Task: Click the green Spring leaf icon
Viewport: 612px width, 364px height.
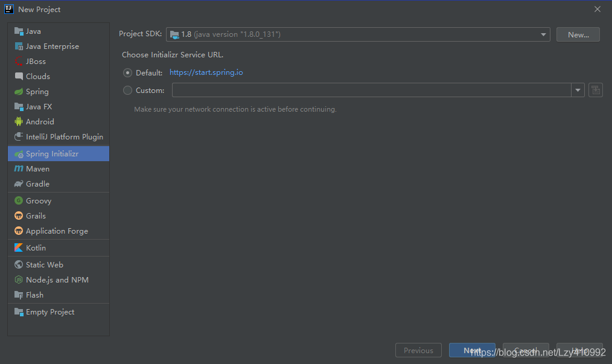Action: (18, 92)
